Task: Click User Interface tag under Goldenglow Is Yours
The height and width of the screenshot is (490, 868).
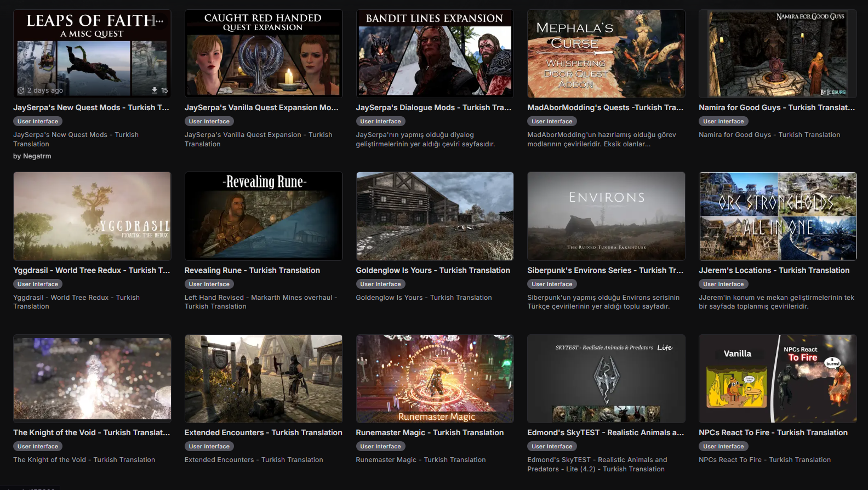Action: pos(381,284)
